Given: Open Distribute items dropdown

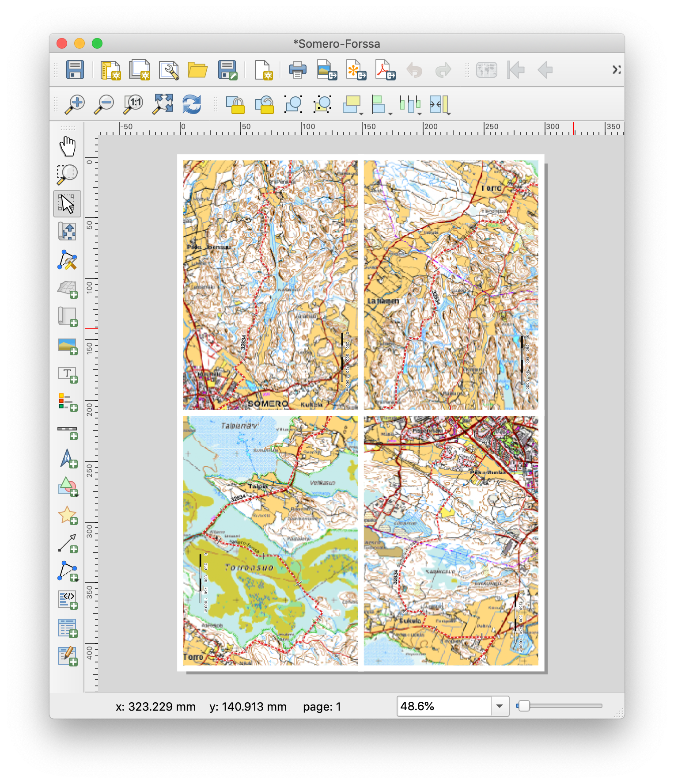Looking at the screenshot, I should point(411,105).
